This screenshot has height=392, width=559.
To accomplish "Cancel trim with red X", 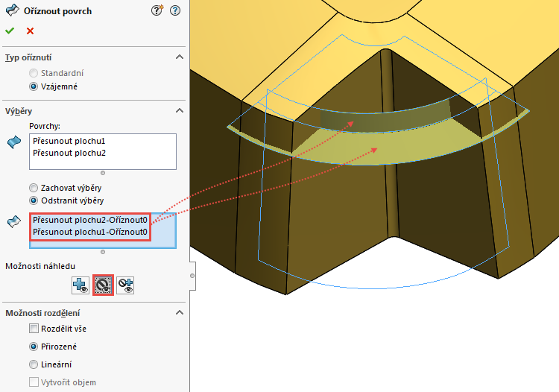I will point(30,31).
